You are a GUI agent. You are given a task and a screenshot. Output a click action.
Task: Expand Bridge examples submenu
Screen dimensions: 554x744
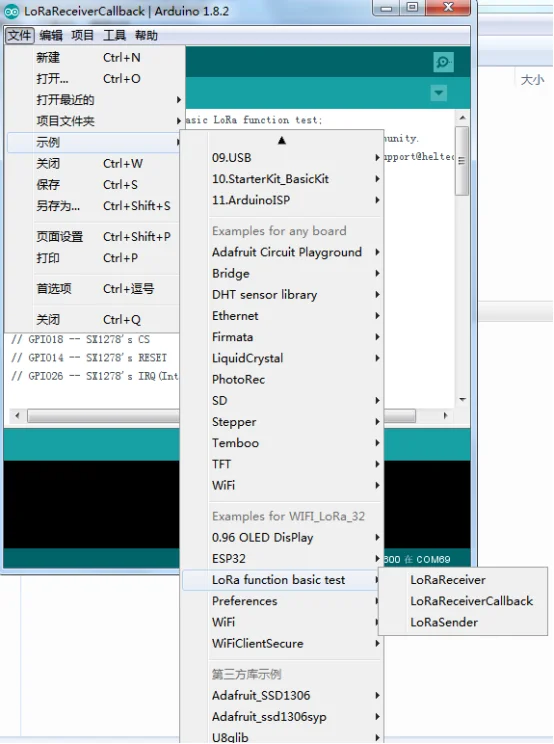pos(282,273)
